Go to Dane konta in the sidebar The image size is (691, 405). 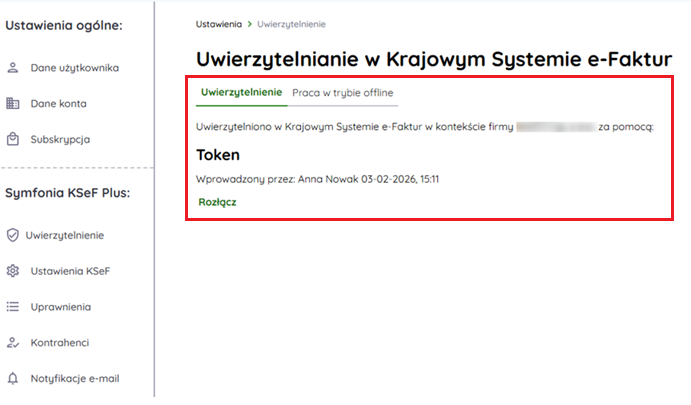pyautogui.click(x=58, y=103)
